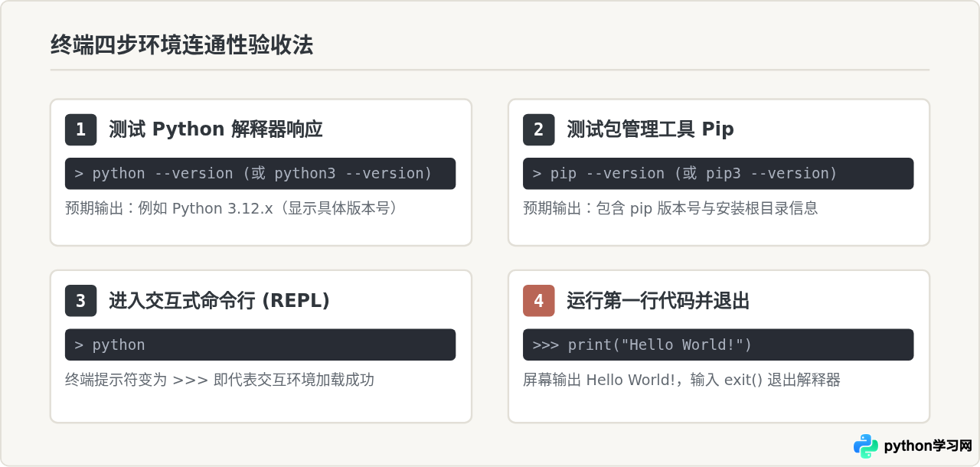The height and width of the screenshot is (467, 980).
Task: Click text 预期输出:包含 pip 版本号与安装根目录信息
Action: click(671, 208)
